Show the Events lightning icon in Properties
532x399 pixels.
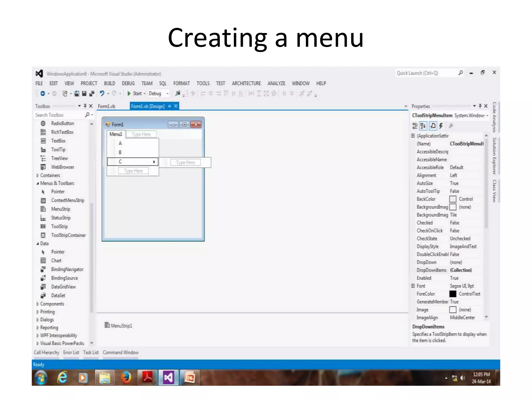coord(441,126)
